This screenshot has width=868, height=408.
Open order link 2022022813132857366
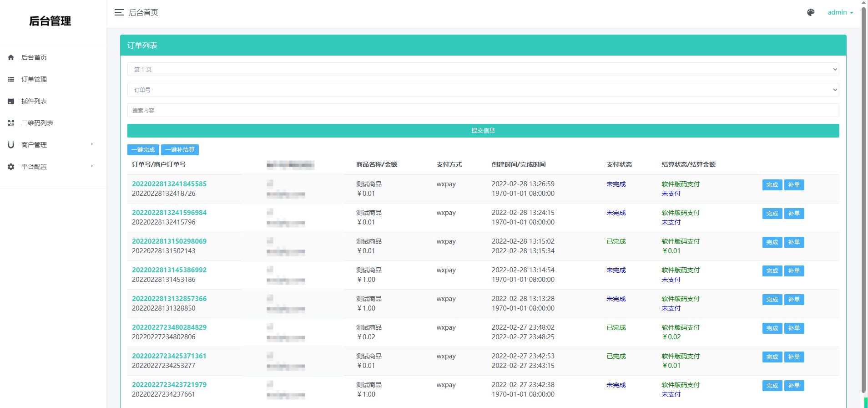point(169,299)
